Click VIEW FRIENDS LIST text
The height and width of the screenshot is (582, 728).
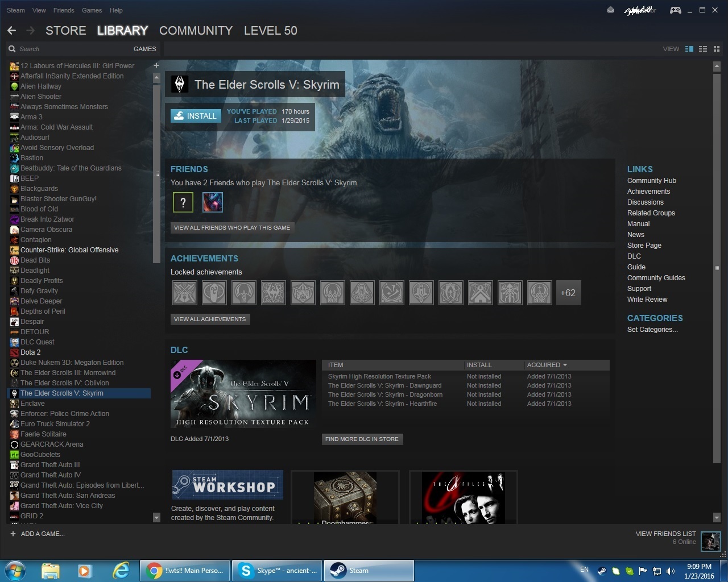click(665, 534)
